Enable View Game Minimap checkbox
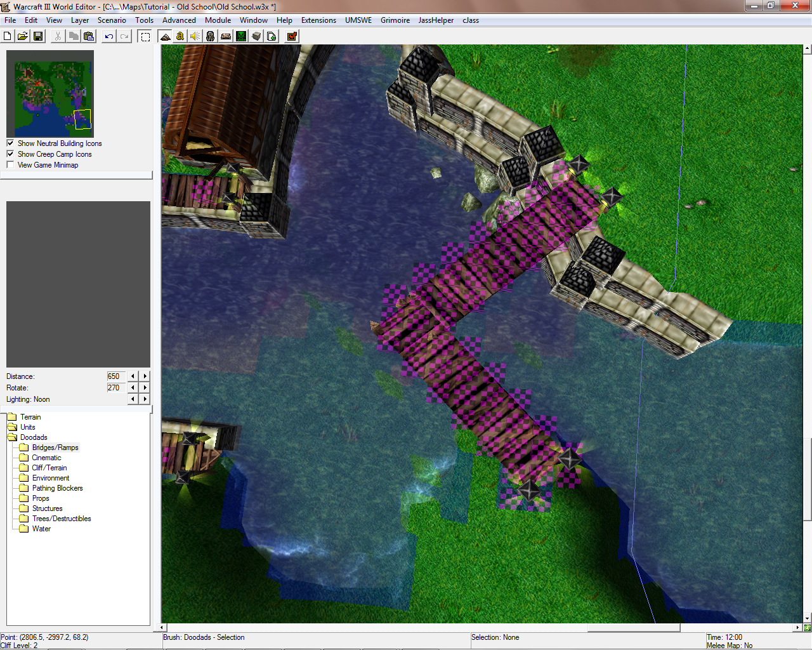This screenshot has height=650, width=812. point(10,165)
